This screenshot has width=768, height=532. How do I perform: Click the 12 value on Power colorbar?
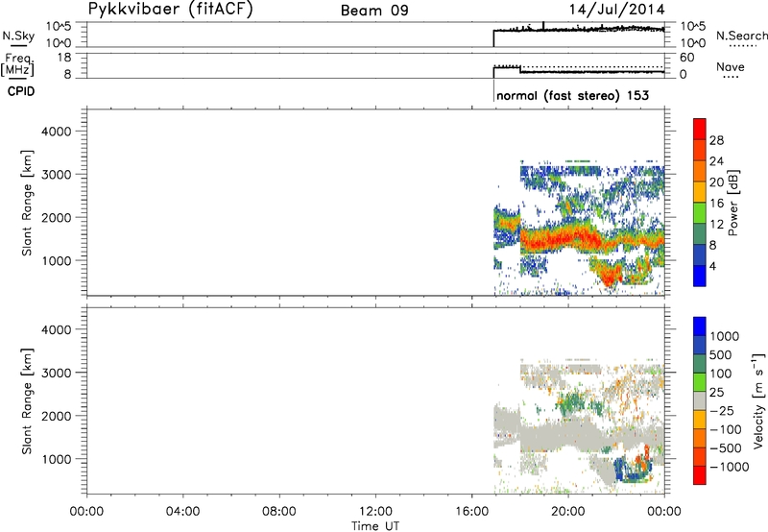point(716,225)
